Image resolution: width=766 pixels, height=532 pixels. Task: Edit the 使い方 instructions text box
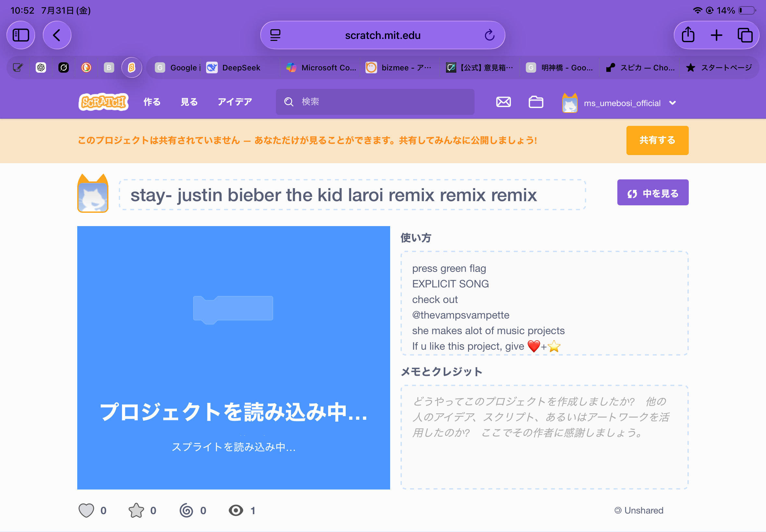(544, 303)
